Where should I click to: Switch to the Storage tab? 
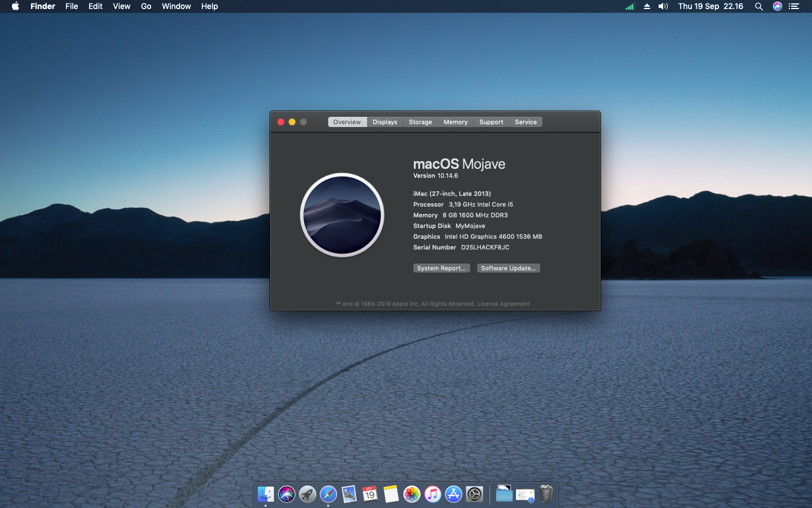point(420,122)
